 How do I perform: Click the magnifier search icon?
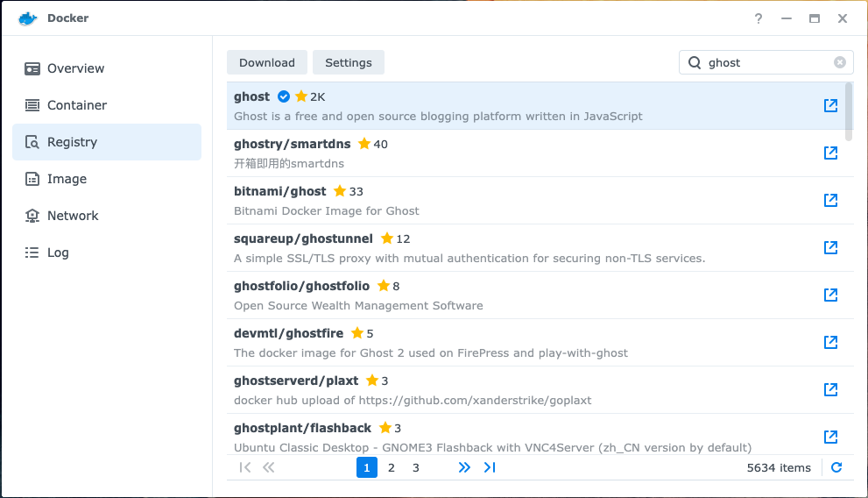coord(695,62)
